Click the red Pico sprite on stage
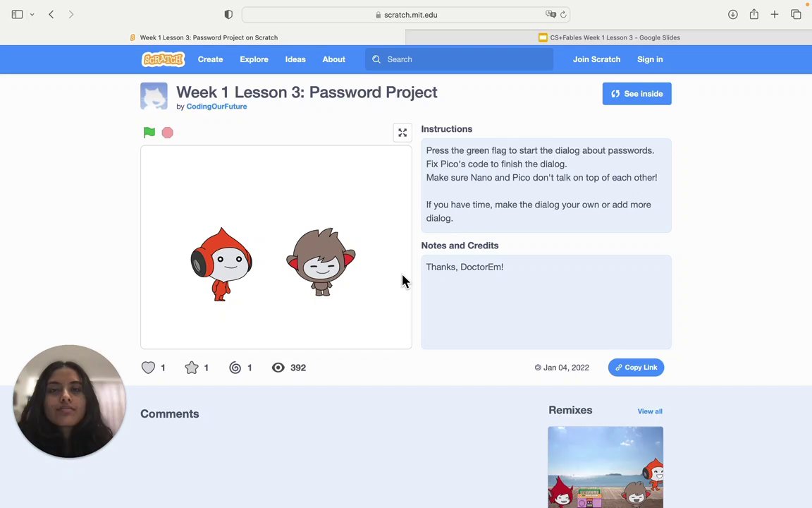The height and width of the screenshot is (508, 812). pos(221,265)
